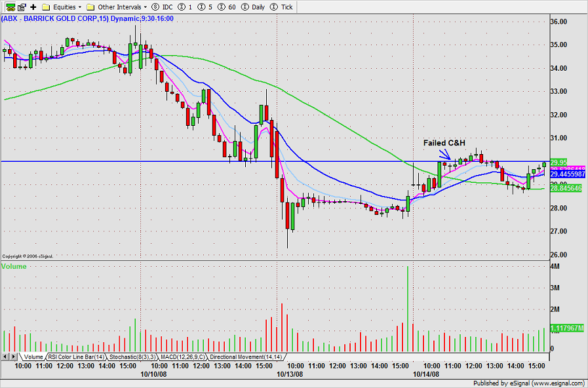
Task: Select the IDC symbol button
Action: pyautogui.click(x=163, y=7)
